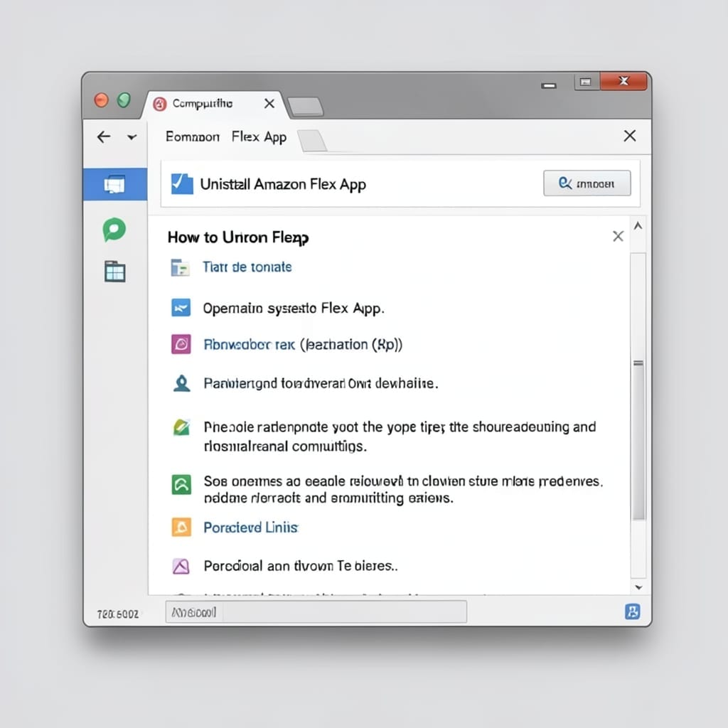Click the vertical scrollbar thumb
This screenshot has width=728, height=728.
click(638, 439)
